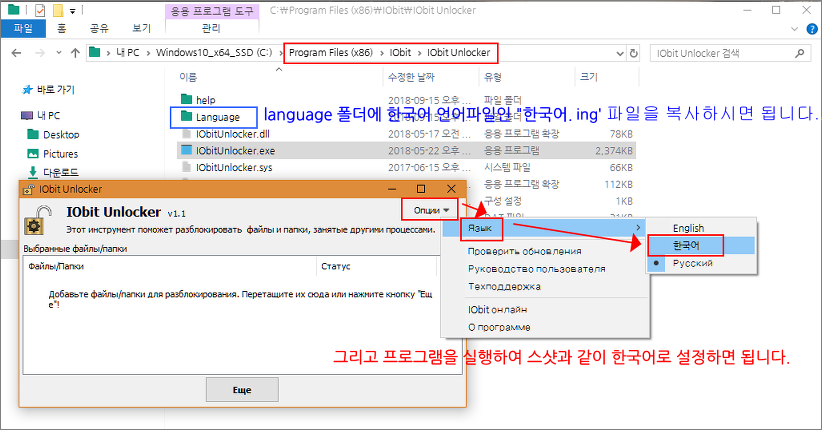This screenshot has height=430, width=822.
Task: Switch to the 홈 ribbon tab
Action: tap(61, 28)
